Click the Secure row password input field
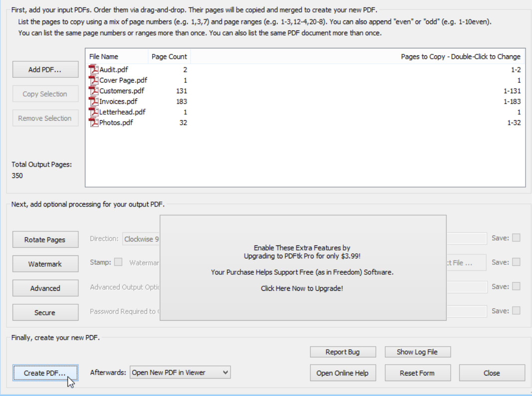Image resolution: width=532 pixels, height=396 pixels. coord(467,311)
